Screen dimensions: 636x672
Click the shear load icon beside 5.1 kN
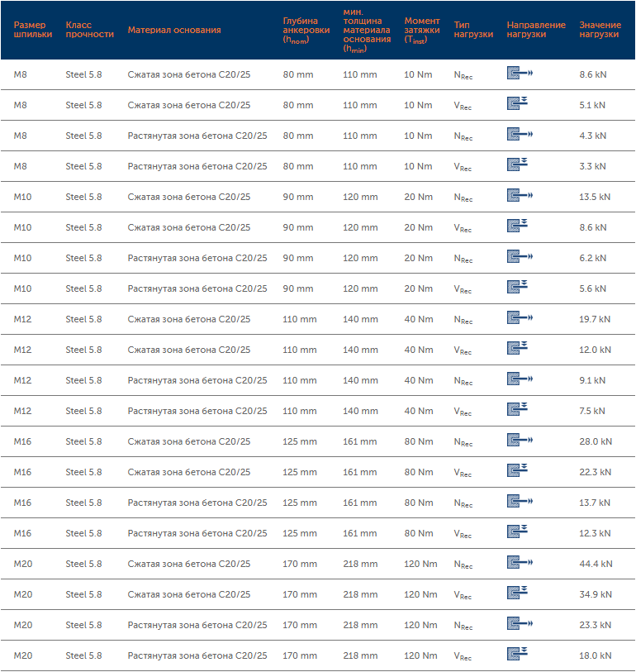tap(517, 105)
